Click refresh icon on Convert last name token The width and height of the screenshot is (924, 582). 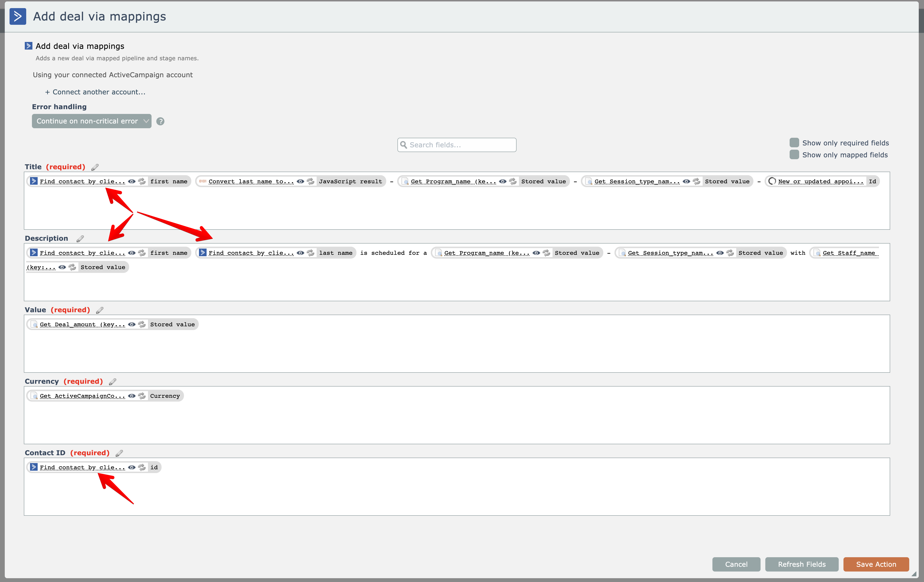tap(311, 182)
